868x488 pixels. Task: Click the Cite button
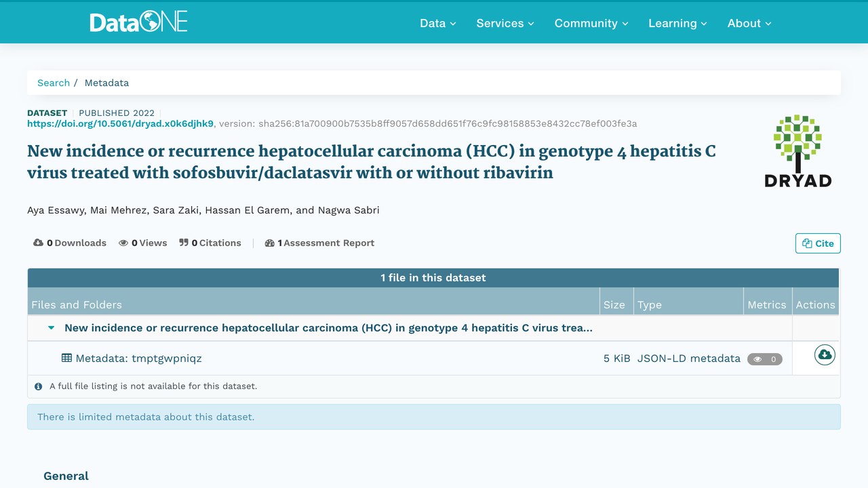coord(818,243)
